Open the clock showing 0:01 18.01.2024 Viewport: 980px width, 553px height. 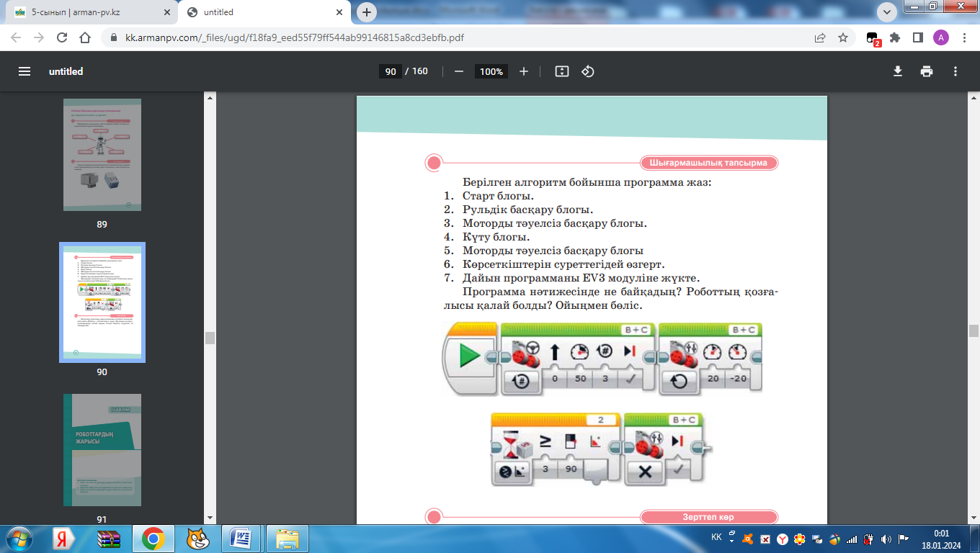(x=941, y=539)
